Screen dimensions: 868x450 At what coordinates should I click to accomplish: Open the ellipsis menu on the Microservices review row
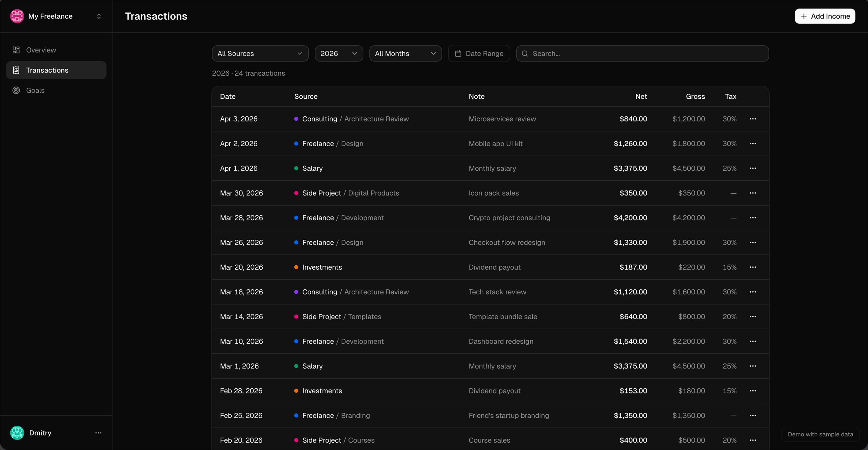pos(753,119)
